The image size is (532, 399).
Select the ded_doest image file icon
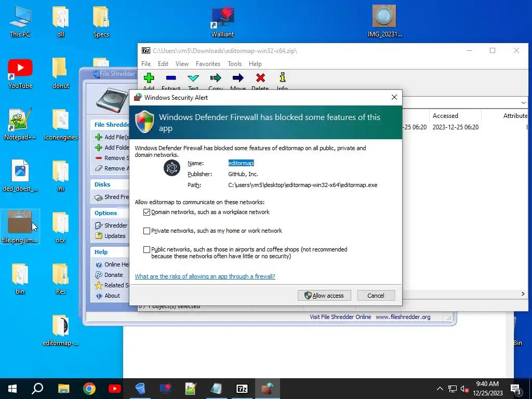(20, 176)
